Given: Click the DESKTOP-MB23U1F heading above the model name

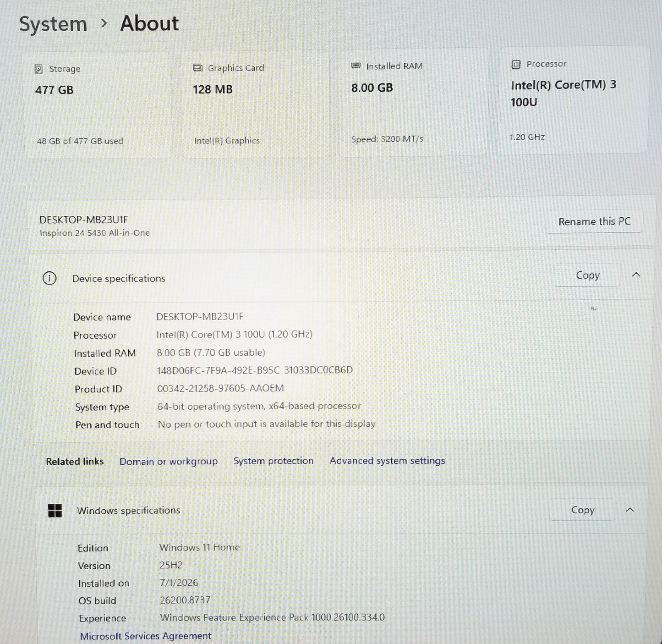Looking at the screenshot, I should pyautogui.click(x=84, y=220).
